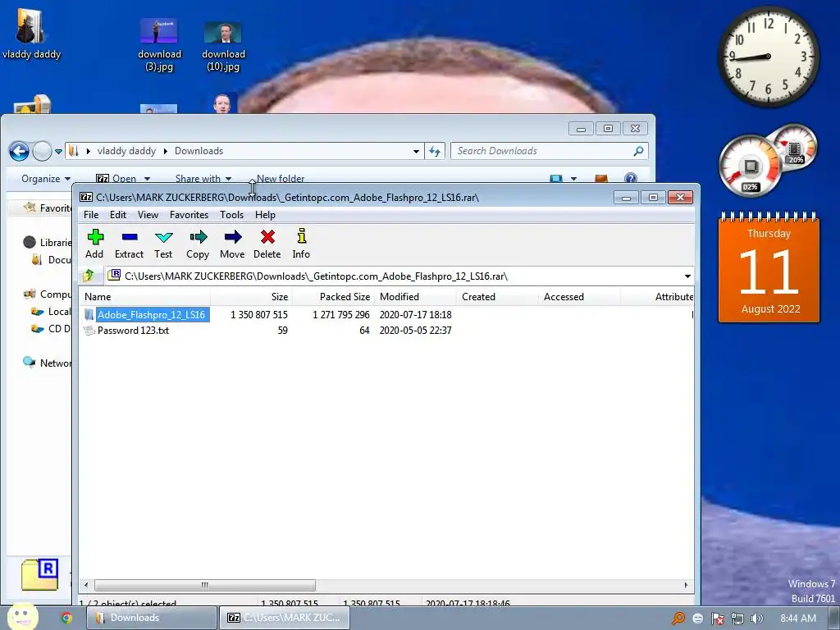Click the 7-Zip horizontal scrollbar thumb

(x=204, y=585)
